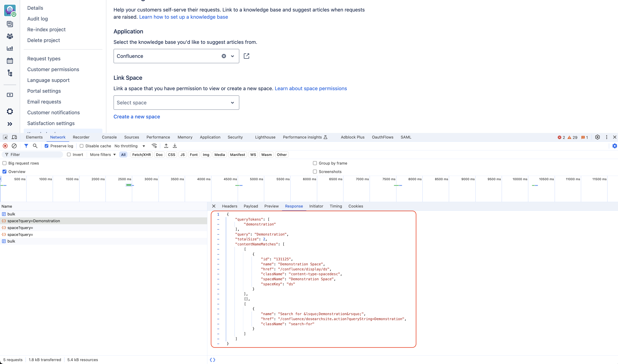The height and width of the screenshot is (364, 618).
Task: Open the Select space dropdown
Action: 176,103
